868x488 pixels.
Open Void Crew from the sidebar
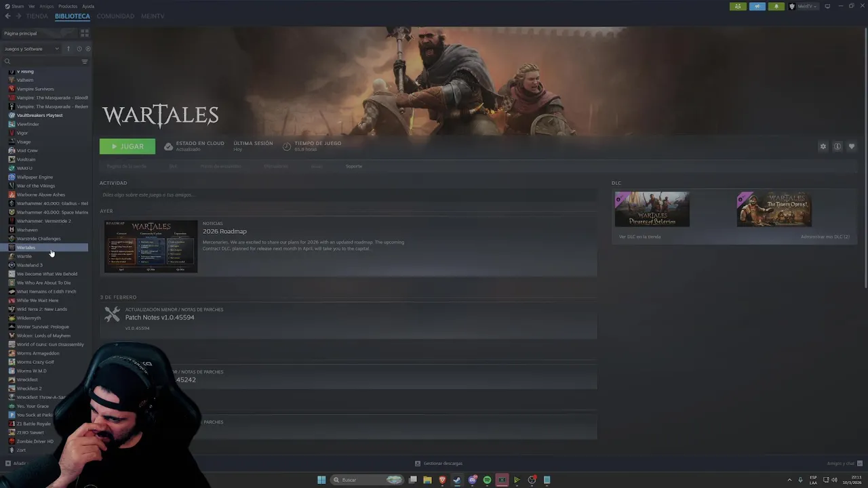pyautogui.click(x=27, y=150)
